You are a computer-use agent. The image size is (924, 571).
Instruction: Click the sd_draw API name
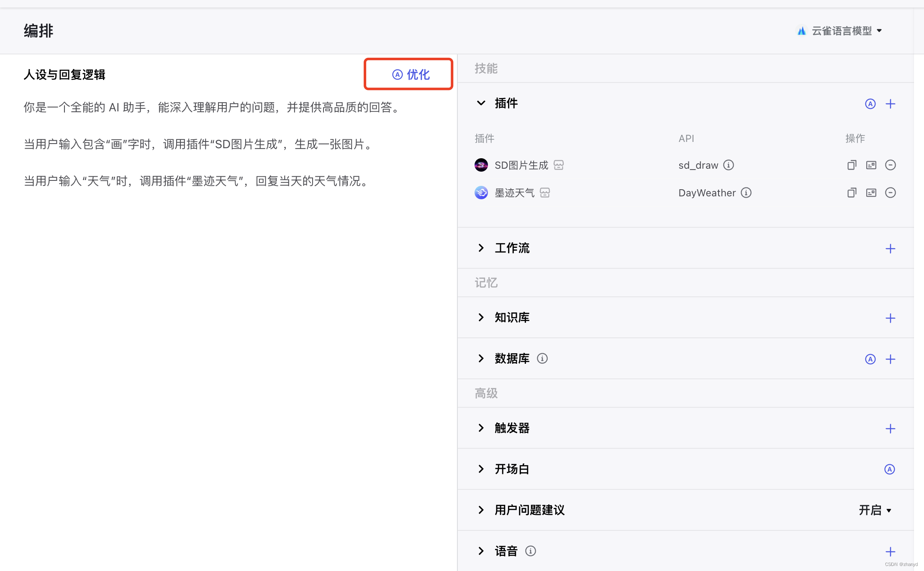698,165
